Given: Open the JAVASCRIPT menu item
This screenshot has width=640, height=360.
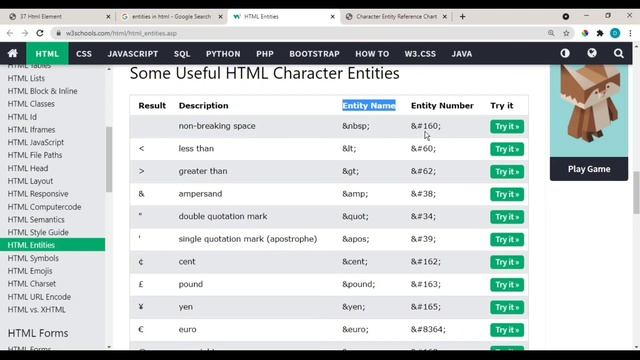Looking at the screenshot, I should point(133,53).
